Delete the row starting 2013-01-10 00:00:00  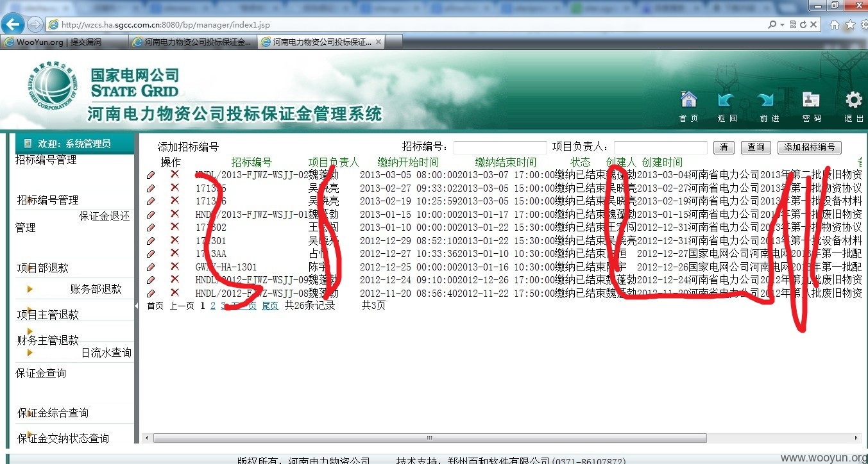tap(174, 227)
